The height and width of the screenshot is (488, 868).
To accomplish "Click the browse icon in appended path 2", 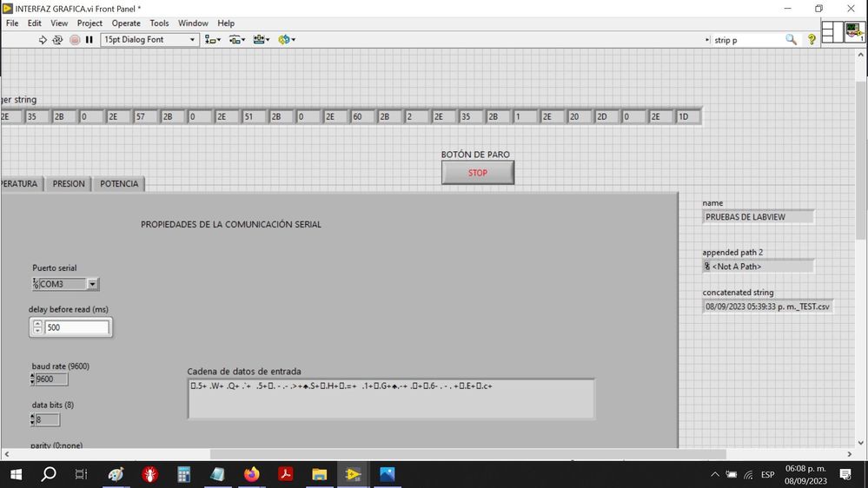I will point(707,266).
